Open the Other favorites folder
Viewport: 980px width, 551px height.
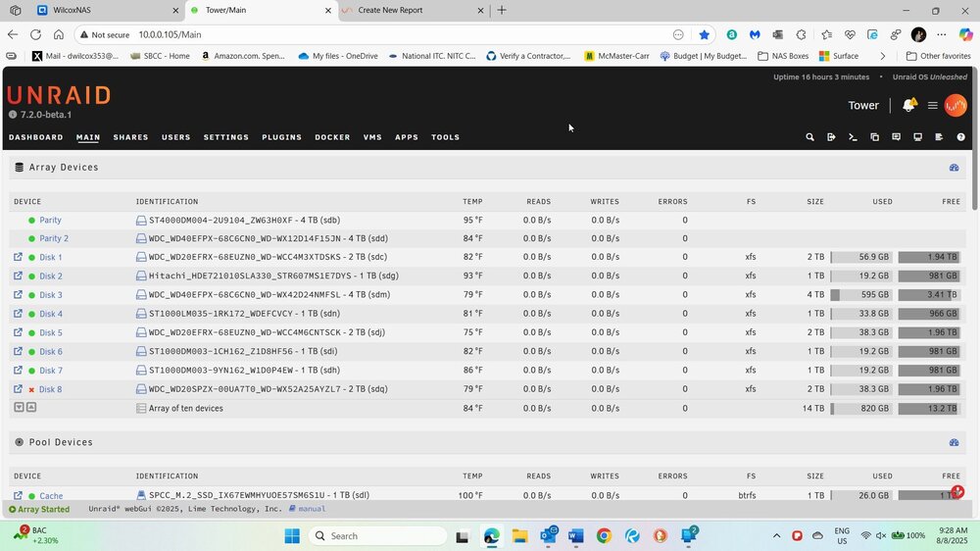click(938, 56)
